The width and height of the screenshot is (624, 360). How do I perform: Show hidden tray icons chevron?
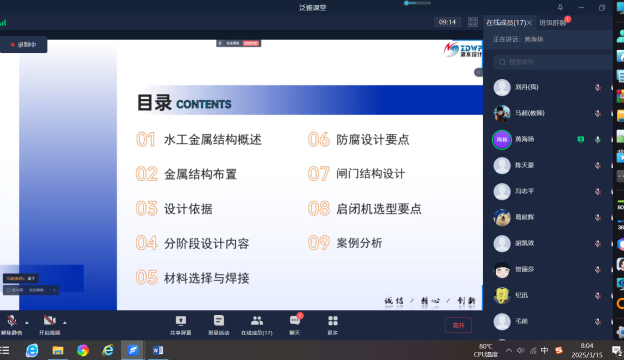(509, 350)
